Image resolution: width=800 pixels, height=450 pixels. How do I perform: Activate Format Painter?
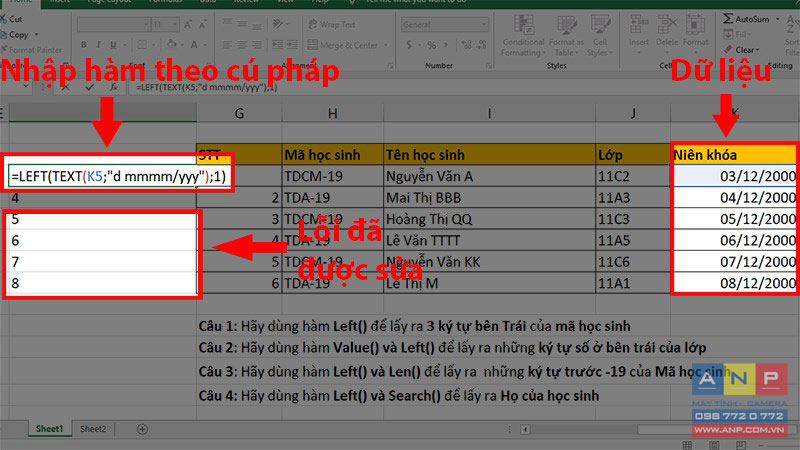31,49
